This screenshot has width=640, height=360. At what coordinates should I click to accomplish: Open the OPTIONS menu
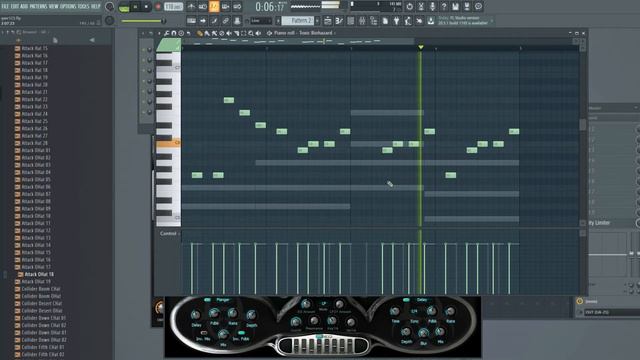point(68,7)
